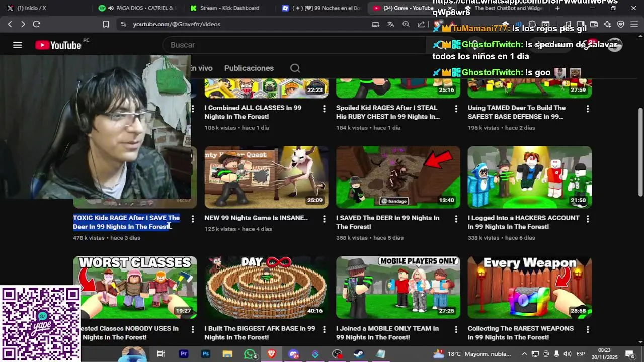Image resolution: width=644 pixels, height=362 pixels.
Task: Switch ESP input language indicator
Action: [x=580, y=354]
